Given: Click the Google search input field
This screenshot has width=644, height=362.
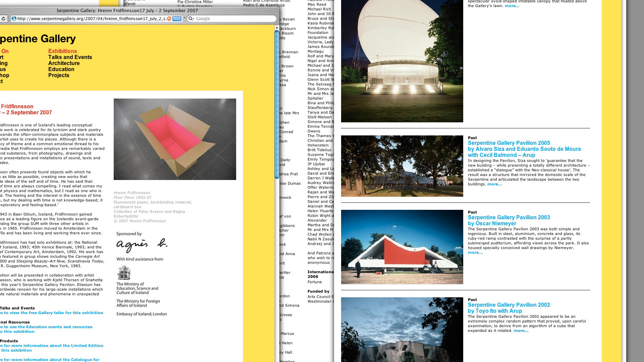Looking at the screenshot, I should click(x=235, y=19).
